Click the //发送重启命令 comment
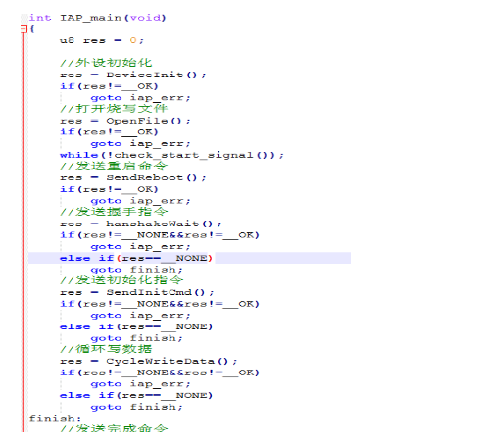 coord(114,166)
